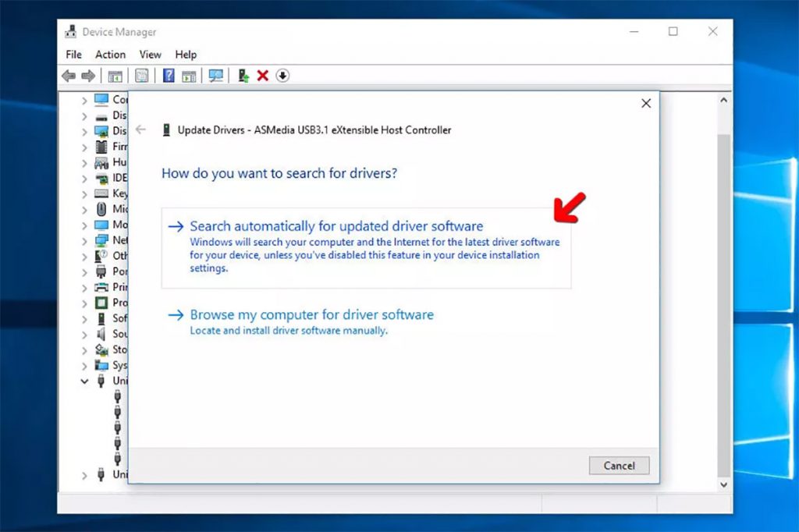Open Properties via the toolbar sheet icon
The height and width of the screenshot is (532, 799).
[x=141, y=76]
